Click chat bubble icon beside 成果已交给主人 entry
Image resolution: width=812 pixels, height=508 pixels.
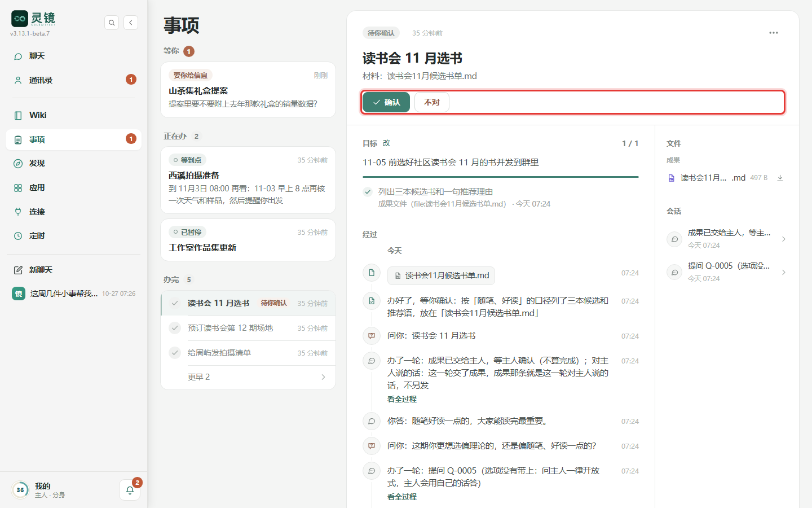[x=372, y=361]
